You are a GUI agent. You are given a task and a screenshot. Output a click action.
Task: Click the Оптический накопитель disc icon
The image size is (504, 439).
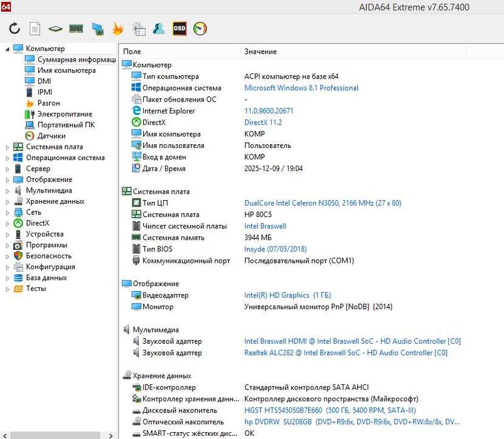[x=137, y=421]
